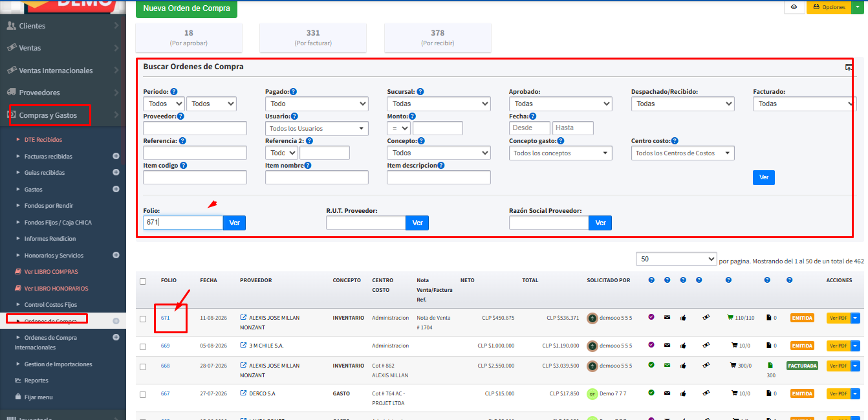Click help icon next to Periodo label
The height and width of the screenshot is (420, 868).
(174, 92)
